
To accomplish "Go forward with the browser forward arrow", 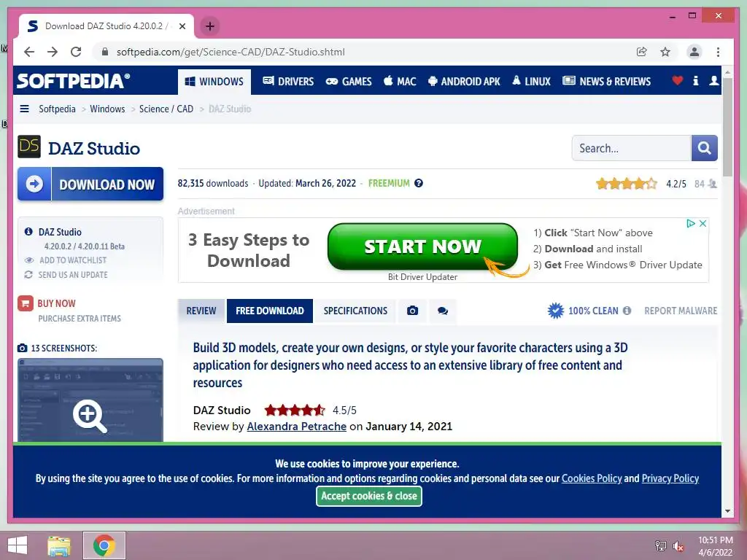I will point(53,52).
